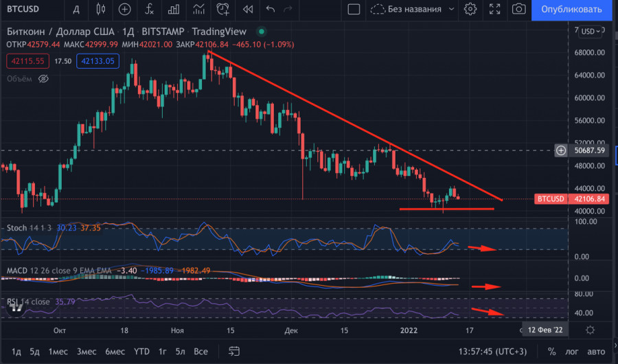Image resolution: width=618 pixels, height=364 pixels.
Task: Click the 17.50 spread value
Action: 62,61
